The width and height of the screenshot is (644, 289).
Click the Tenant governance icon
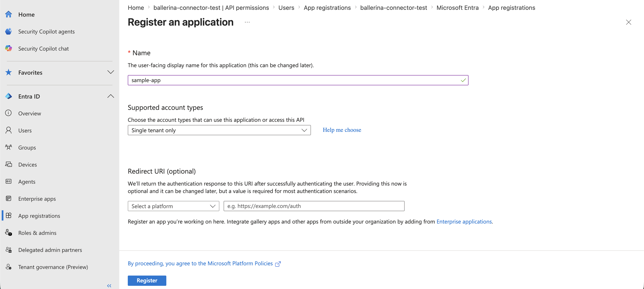[x=9, y=267]
